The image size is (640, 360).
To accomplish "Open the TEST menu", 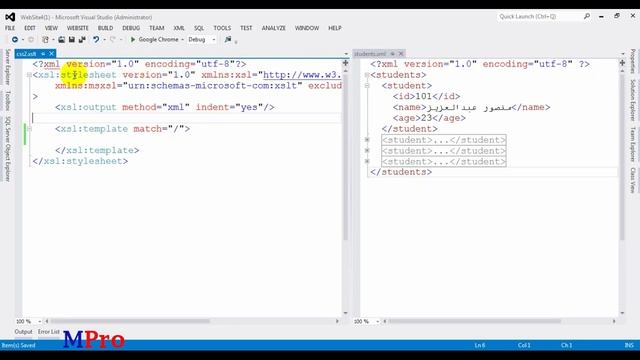I will pos(246,28).
